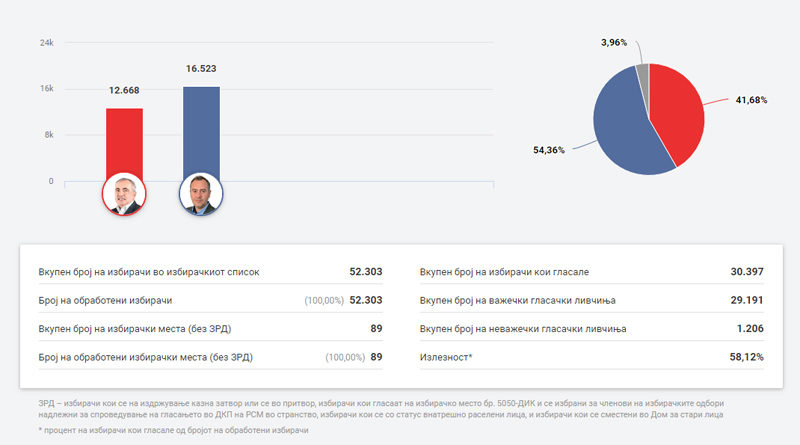Click the small gray pie slice
The height and width of the screenshot is (445, 800).
coord(643,75)
